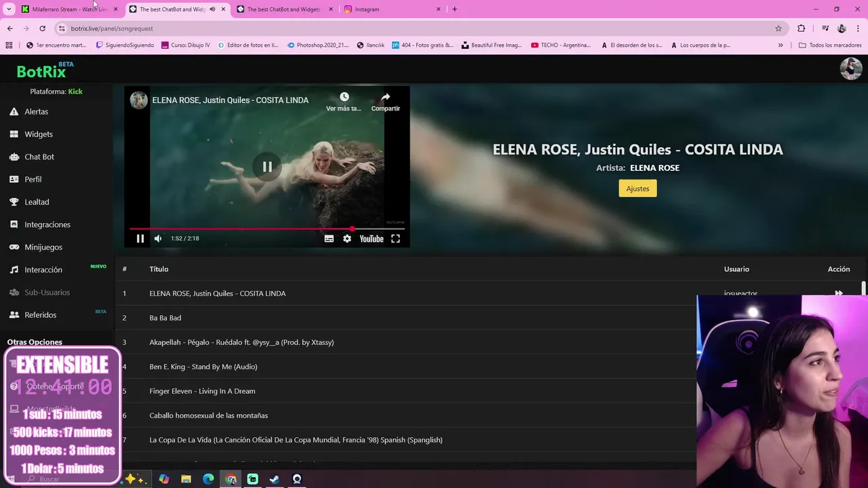868x488 pixels.
Task: Open File Explorer from the taskbar
Action: 186,479
